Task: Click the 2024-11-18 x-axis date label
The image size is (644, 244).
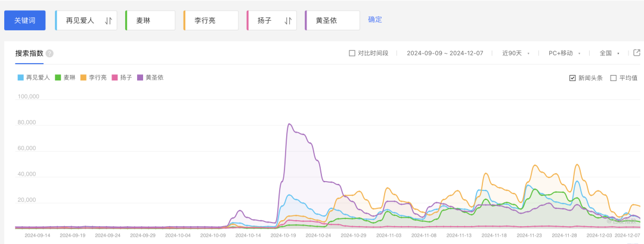Action: [494, 236]
